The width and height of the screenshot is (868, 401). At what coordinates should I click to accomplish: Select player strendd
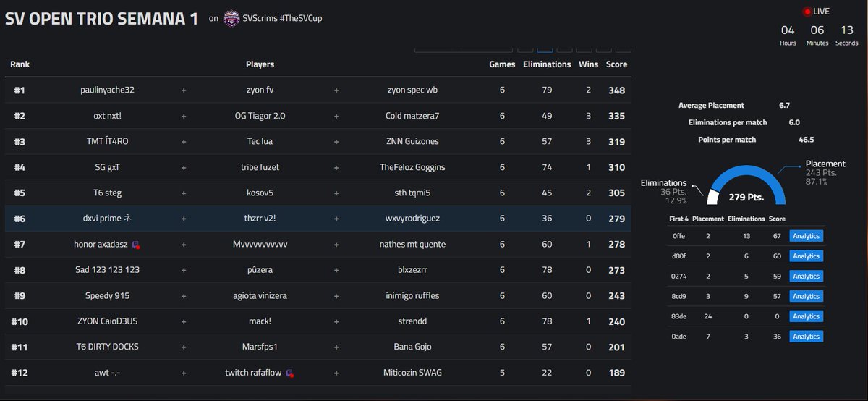tap(412, 321)
